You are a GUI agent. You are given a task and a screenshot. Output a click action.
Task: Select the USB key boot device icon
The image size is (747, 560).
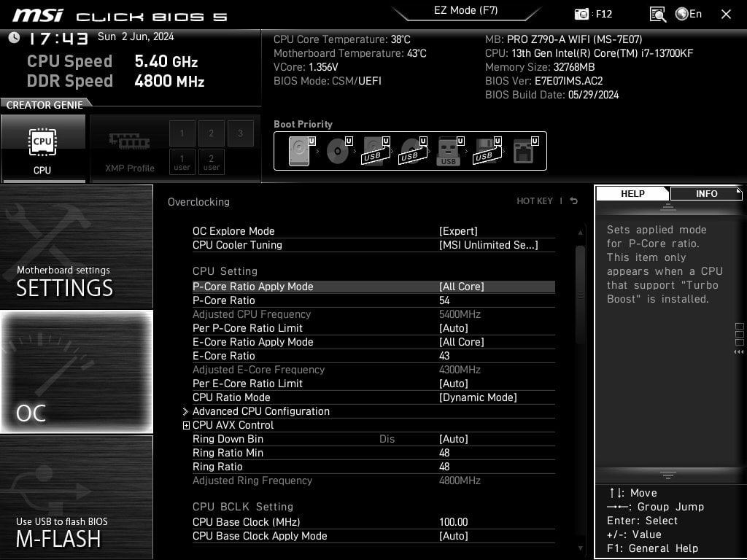(449, 151)
